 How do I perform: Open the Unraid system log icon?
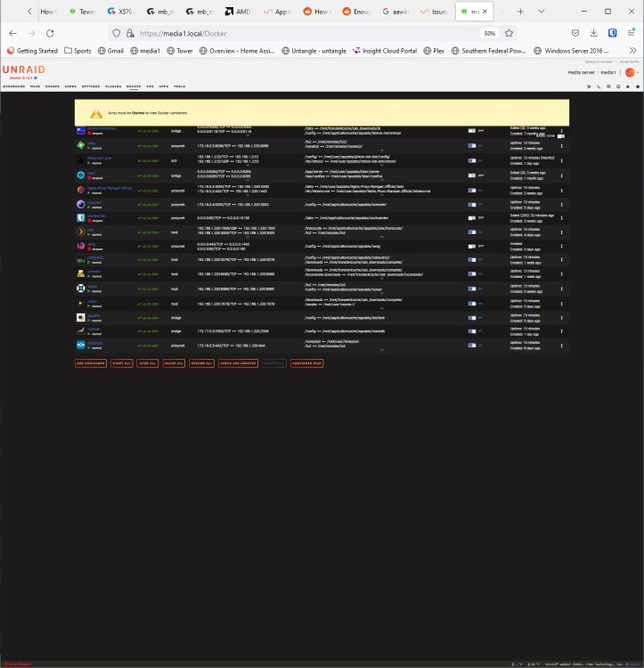(628, 86)
